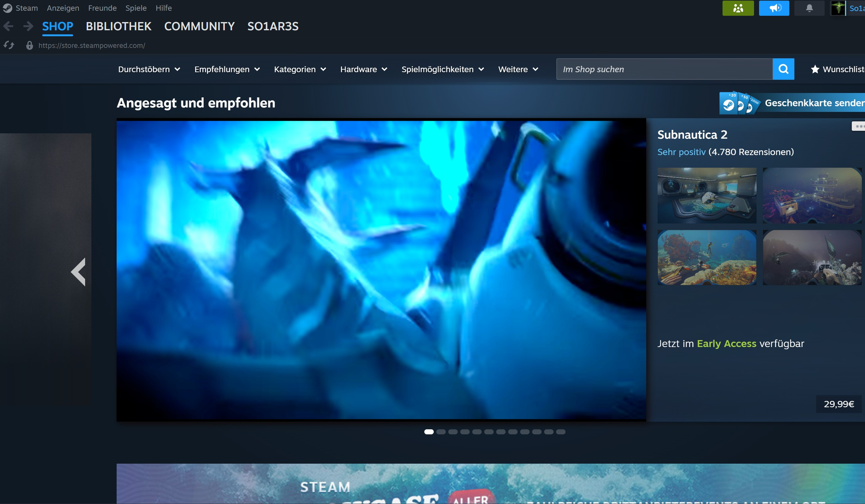Switch to the SHOP tab
The height and width of the screenshot is (504, 865).
coord(58,26)
